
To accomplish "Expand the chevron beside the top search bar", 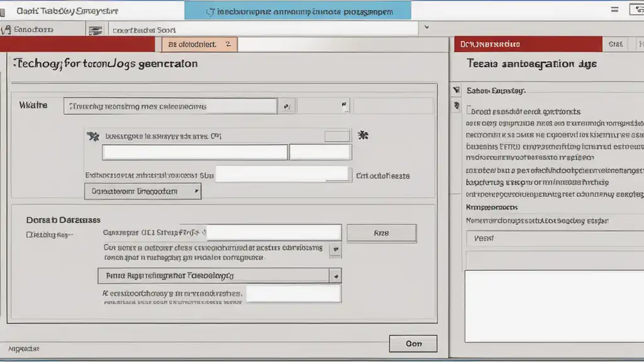I will pyautogui.click(x=427, y=27).
